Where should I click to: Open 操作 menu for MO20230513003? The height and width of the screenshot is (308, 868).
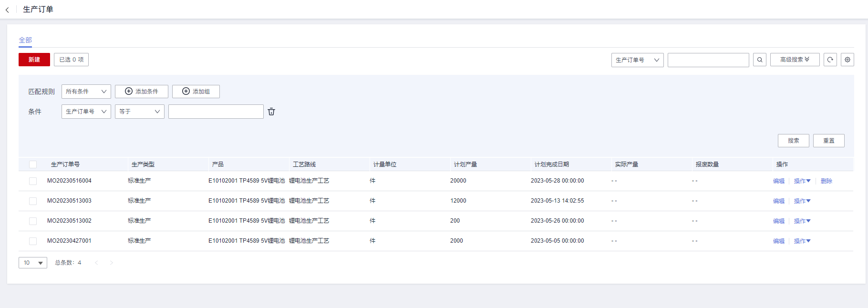(x=802, y=201)
